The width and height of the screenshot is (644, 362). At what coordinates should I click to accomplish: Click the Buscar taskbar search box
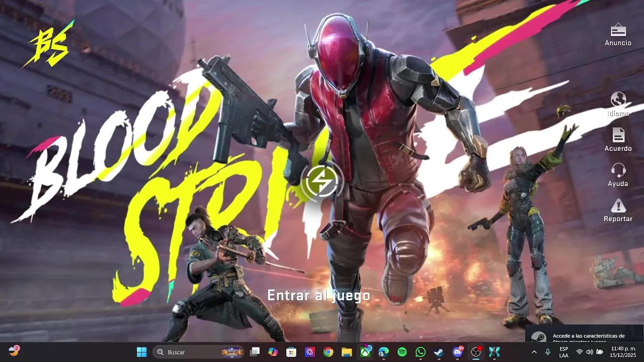point(199,352)
